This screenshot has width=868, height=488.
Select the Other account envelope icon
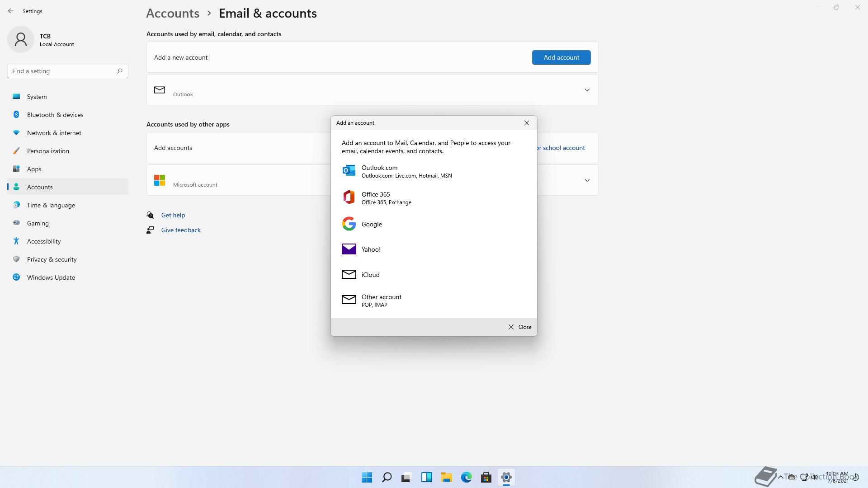tap(349, 300)
